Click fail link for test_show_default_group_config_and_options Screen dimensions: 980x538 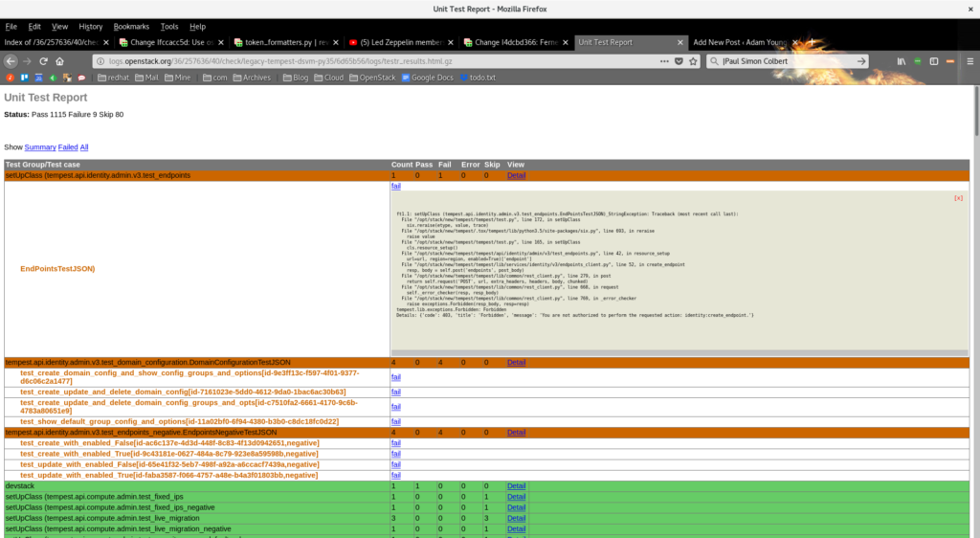click(395, 422)
